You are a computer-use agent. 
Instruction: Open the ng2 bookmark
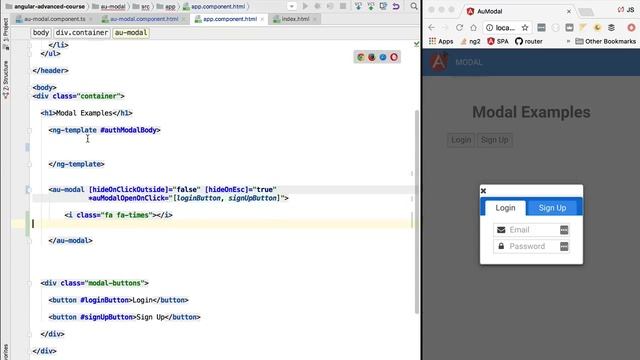(x=470, y=41)
